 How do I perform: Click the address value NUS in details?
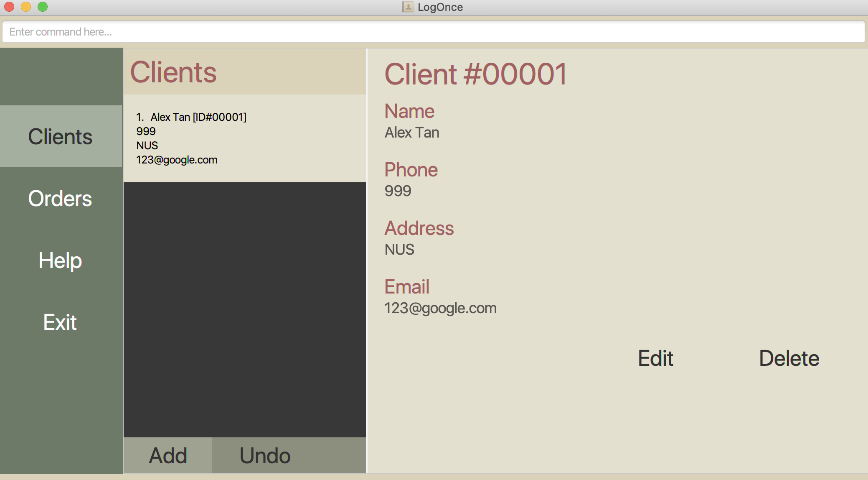click(399, 250)
